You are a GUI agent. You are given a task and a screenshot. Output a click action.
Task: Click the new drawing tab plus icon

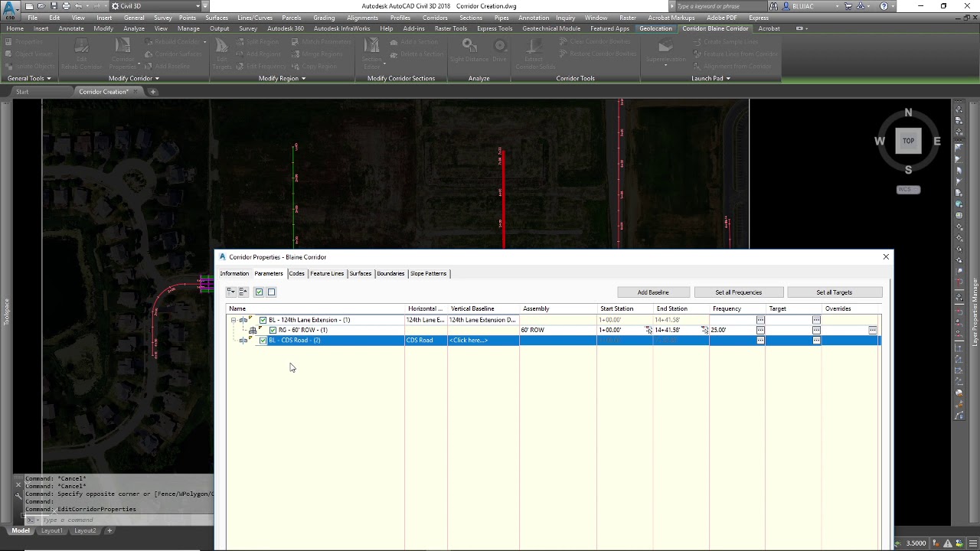click(x=152, y=92)
